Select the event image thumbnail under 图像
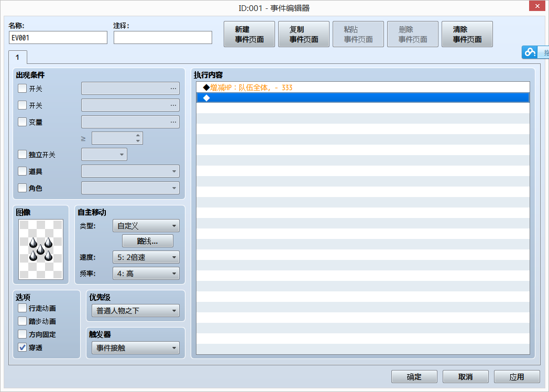Screen dimensions: 549x392 click(x=41, y=249)
